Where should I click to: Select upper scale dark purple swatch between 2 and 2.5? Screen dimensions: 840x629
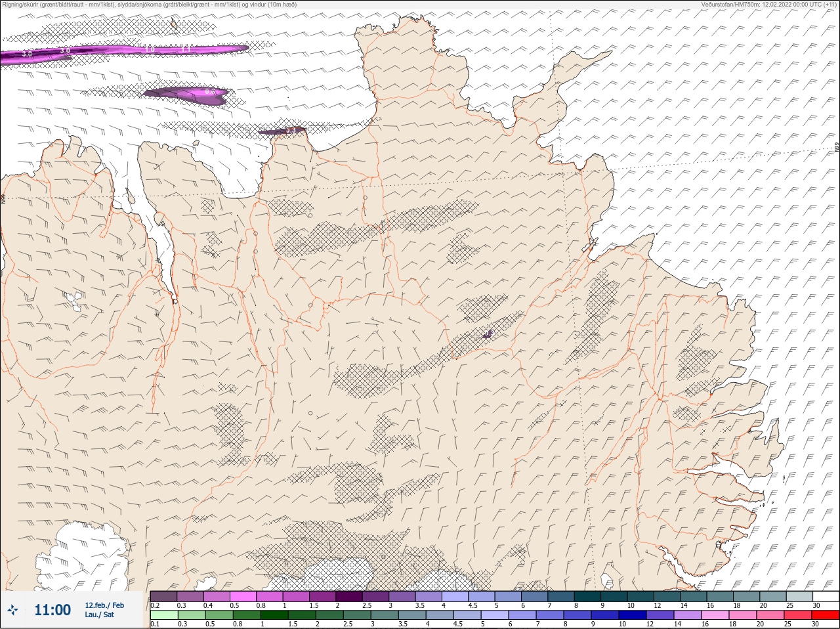point(349,597)
